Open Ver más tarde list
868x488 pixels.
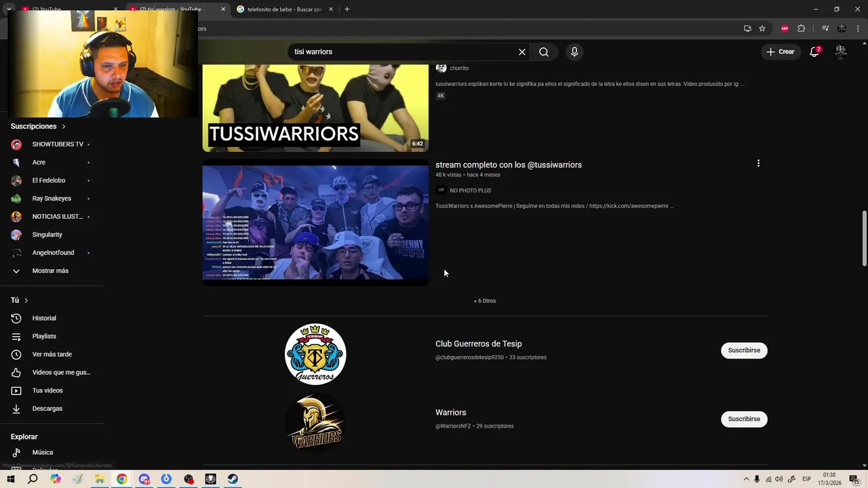(x=52, y=354)
